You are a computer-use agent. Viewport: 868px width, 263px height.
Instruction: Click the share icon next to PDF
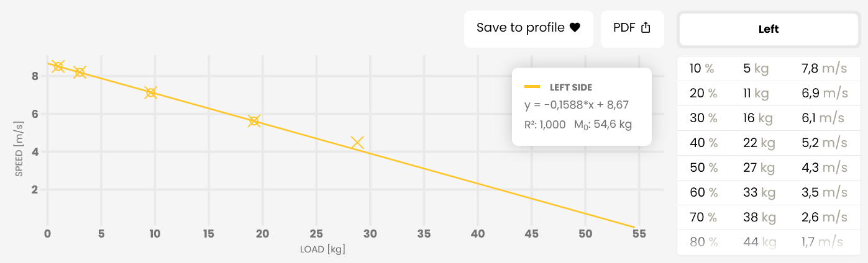[x=646, y=28]
